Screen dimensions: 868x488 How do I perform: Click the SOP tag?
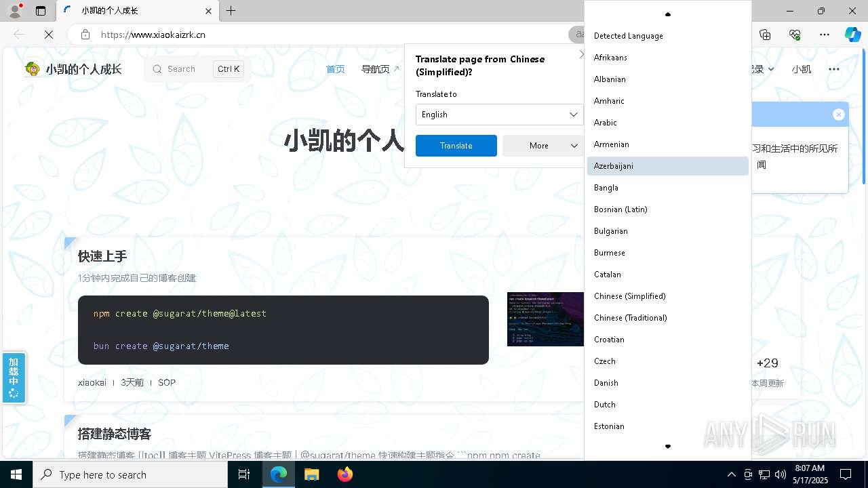167,383
